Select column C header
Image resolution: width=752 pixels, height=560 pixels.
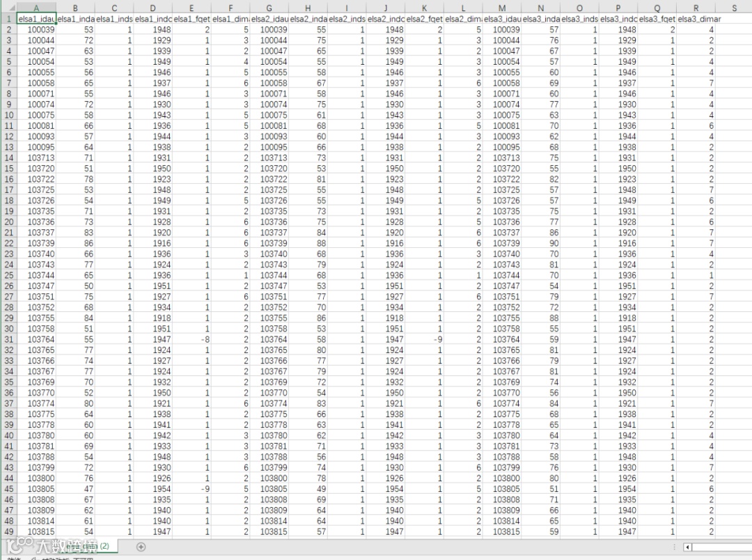[x=114, y=8]
